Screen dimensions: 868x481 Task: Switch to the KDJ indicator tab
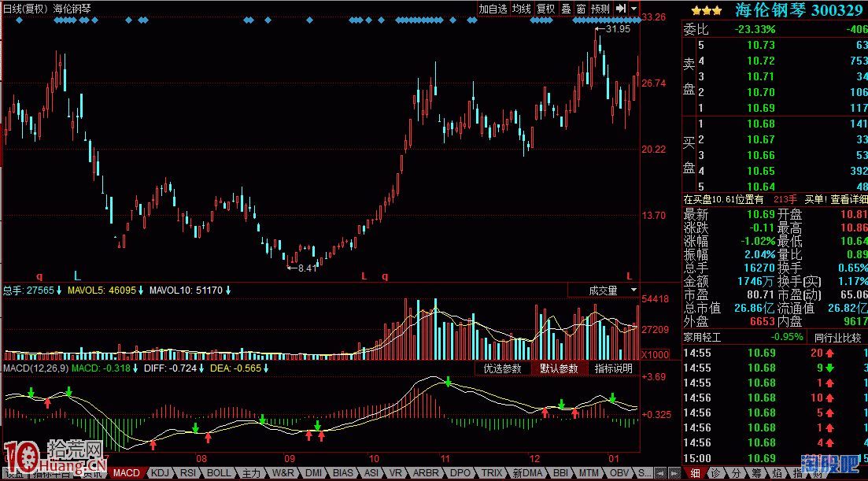160,472
